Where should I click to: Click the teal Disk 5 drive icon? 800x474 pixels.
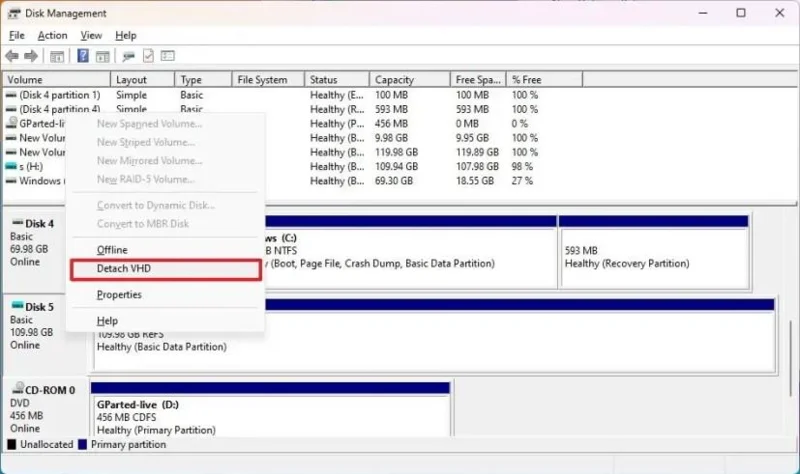click(x=17, y=306)
